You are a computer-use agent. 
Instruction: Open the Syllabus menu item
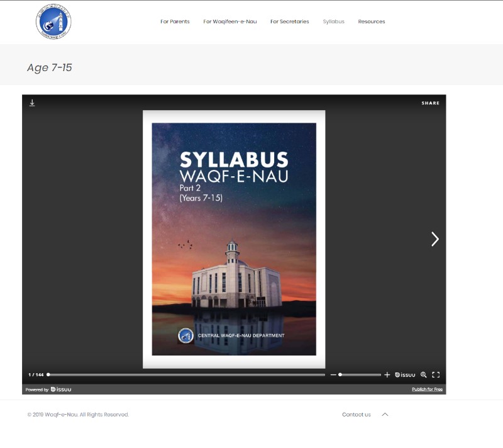click(x=333, y=22)
